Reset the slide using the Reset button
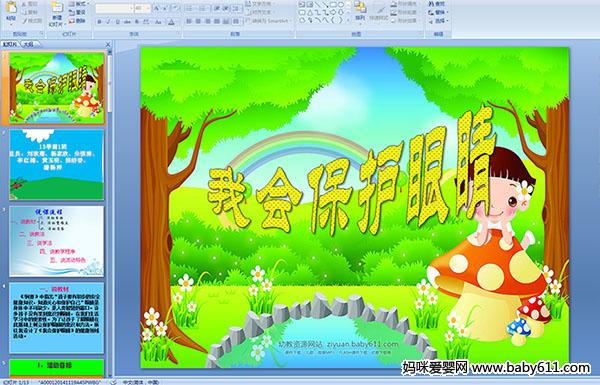Viewport: 600px width, 385px height. pyautogui.click(x=77, y=13)
